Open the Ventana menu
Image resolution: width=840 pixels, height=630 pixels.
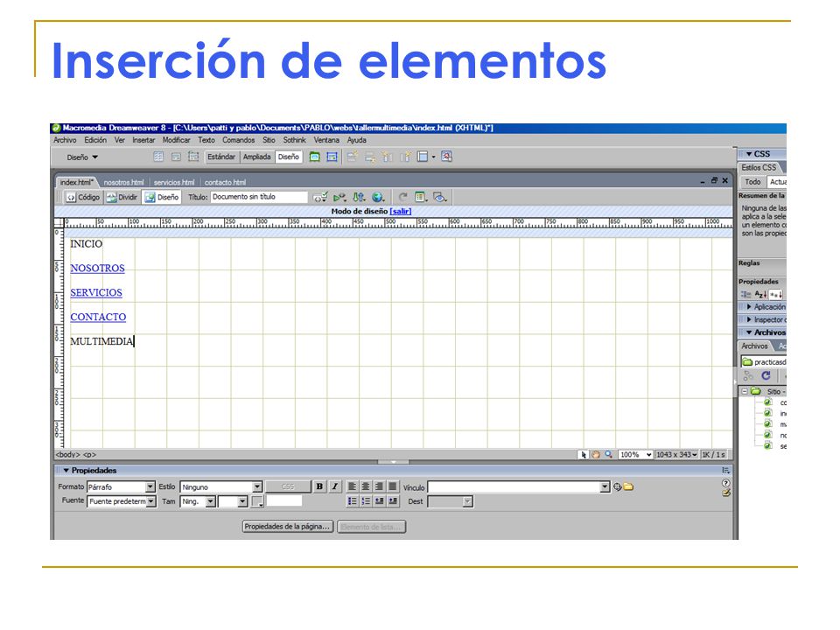[326, 140]
